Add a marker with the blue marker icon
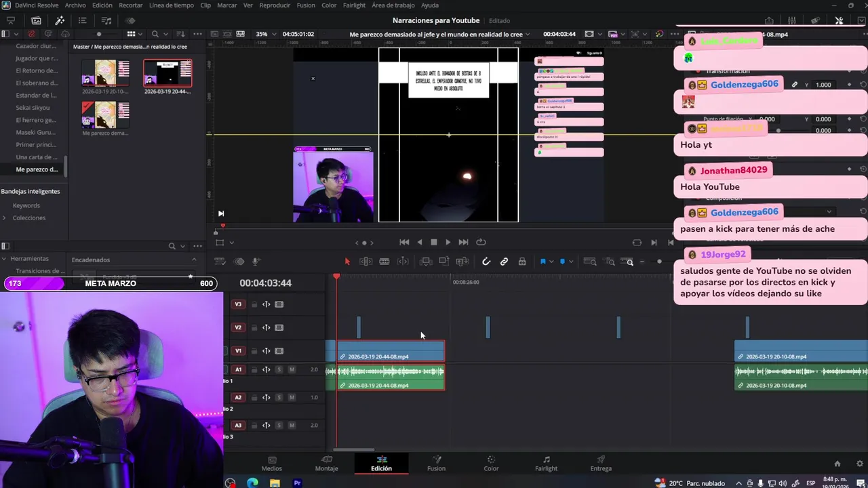Viewport: 868px width, 488px height. (562, 262)
